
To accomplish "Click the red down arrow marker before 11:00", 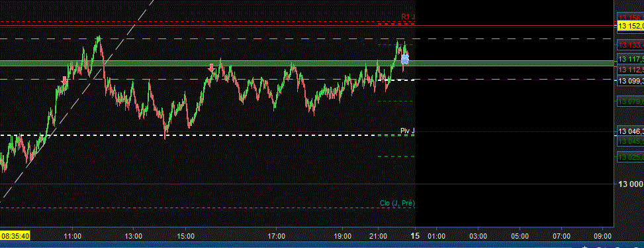I will (x=64, y=80).
